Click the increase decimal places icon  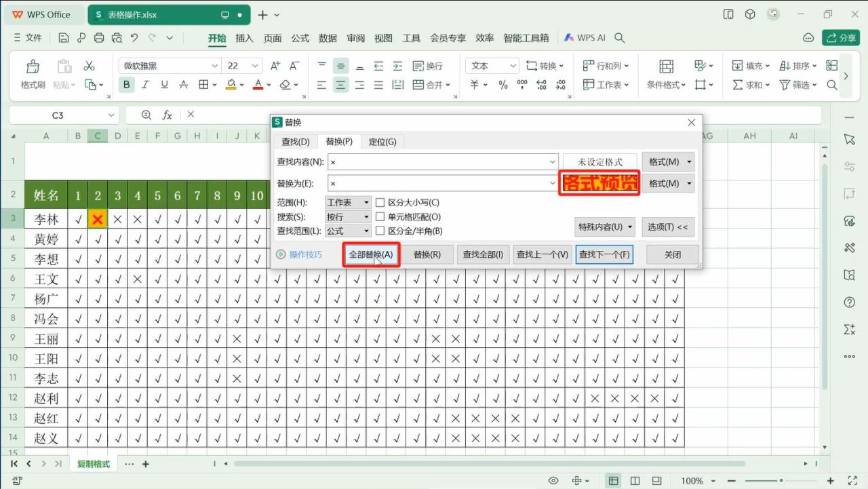(540, 85)
